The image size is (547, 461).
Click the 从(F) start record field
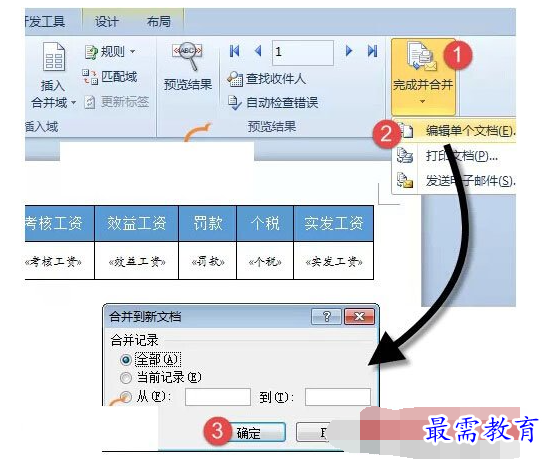tap(218, 397)
